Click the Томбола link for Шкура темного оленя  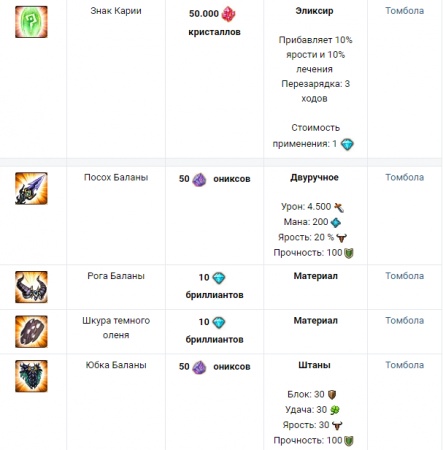(x=405, y=321)
